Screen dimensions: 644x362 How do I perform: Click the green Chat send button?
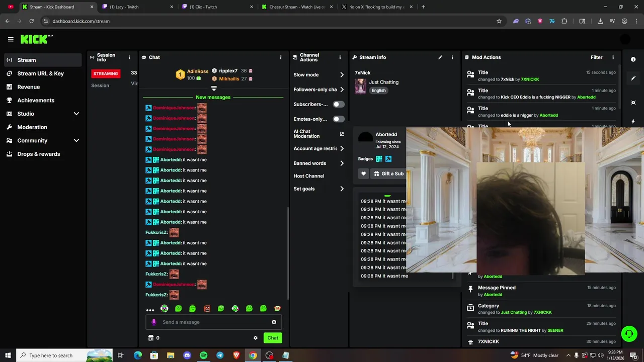[x=273, y=338]
